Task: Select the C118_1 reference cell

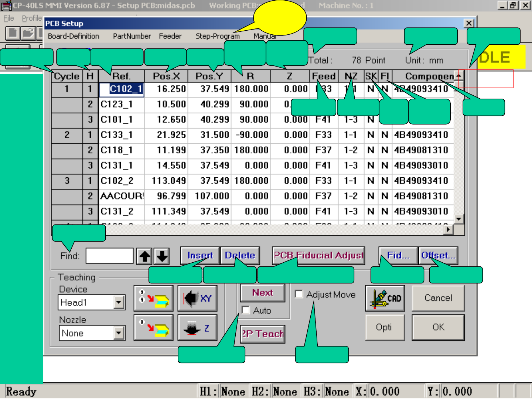Action: point(122,150)
